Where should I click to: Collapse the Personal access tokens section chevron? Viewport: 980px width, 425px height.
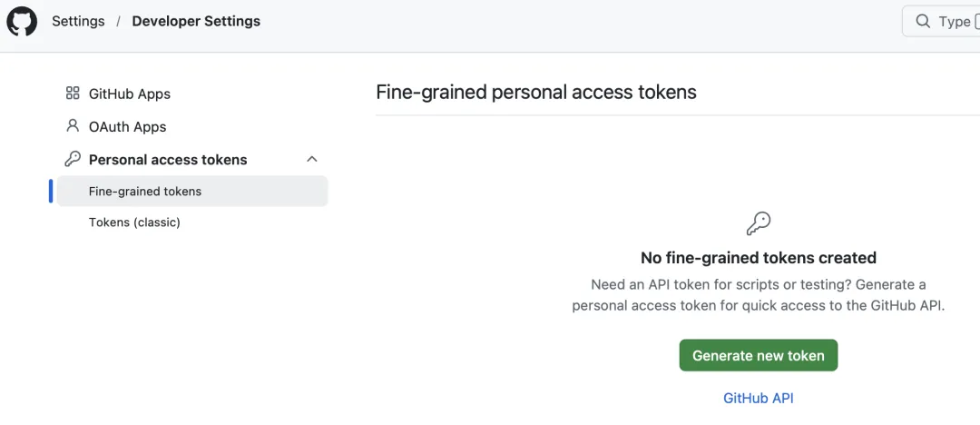pos(312,159)
